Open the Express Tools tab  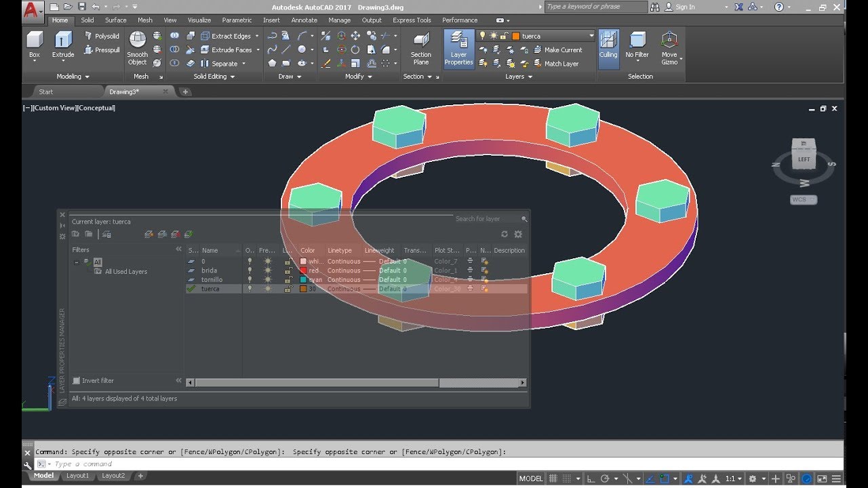[412, 20]
